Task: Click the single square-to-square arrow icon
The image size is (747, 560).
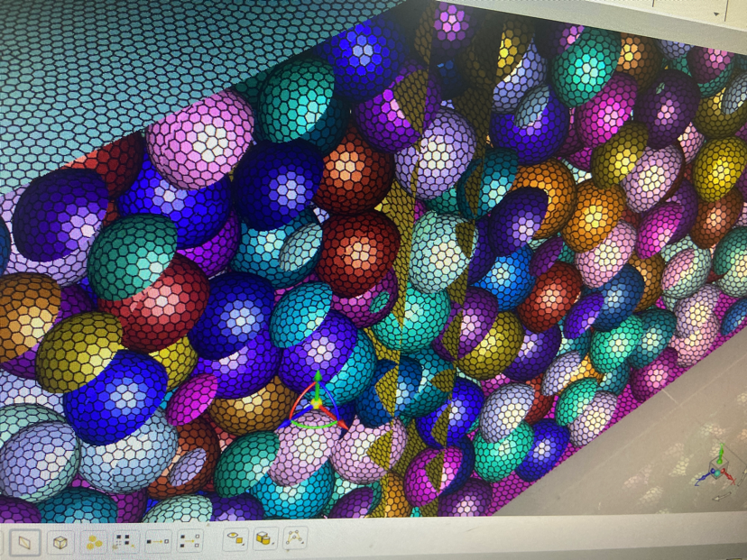Action: (x=158, y=541)
